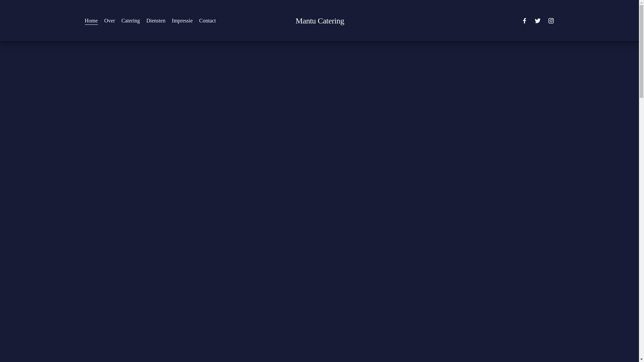Open the Facebook social icon

pos(524,21)
